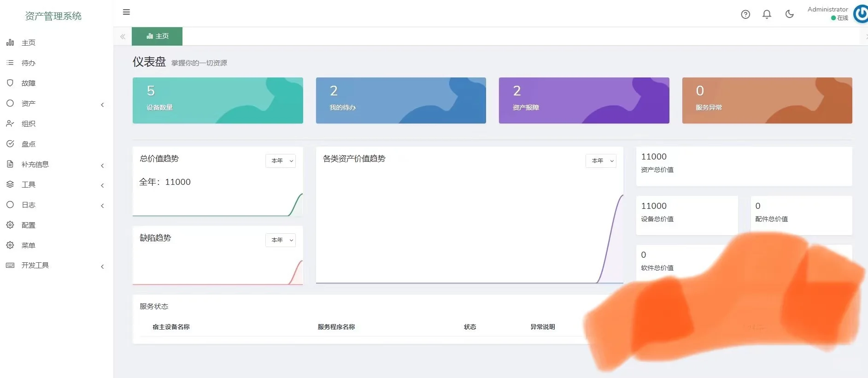The height and width of the screenshot is (378, 868).
Task: Select the 盘点 sidebar menu item
Action: [57, 144]
